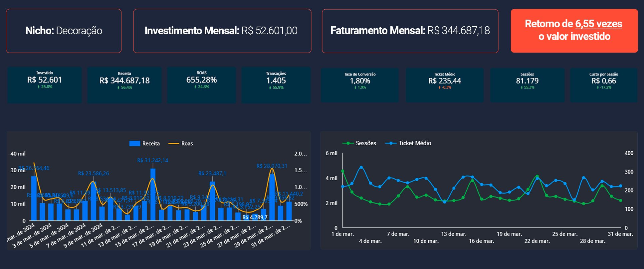Select the R$ 31.242,14 data label
Screen dimensions: 644x269
[x=153, y=160]
